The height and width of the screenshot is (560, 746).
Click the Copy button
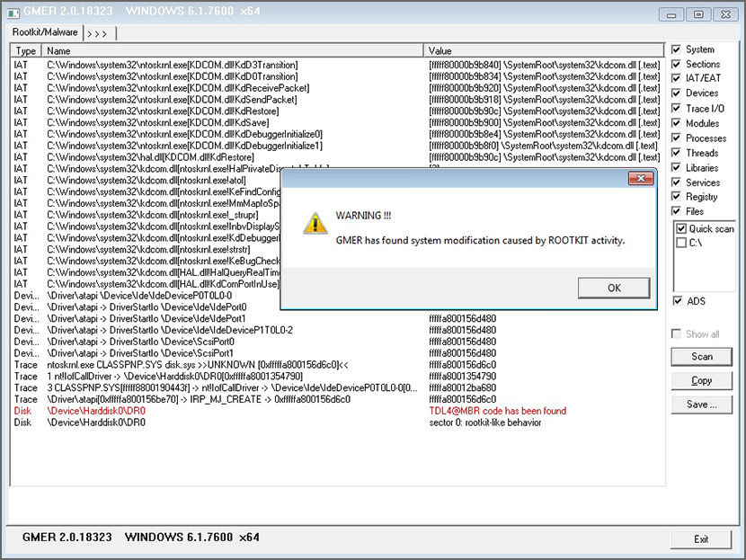701,380
